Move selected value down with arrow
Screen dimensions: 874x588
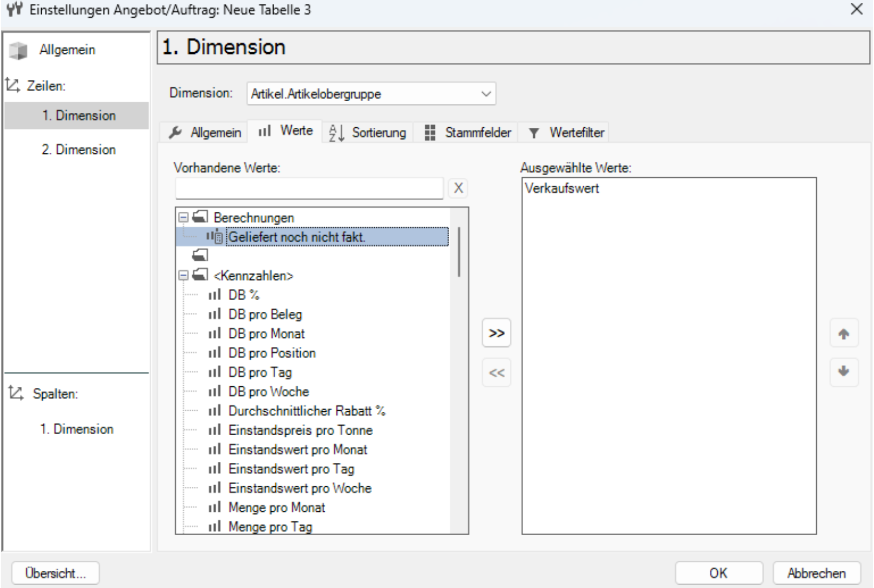[x=843, y=372]
